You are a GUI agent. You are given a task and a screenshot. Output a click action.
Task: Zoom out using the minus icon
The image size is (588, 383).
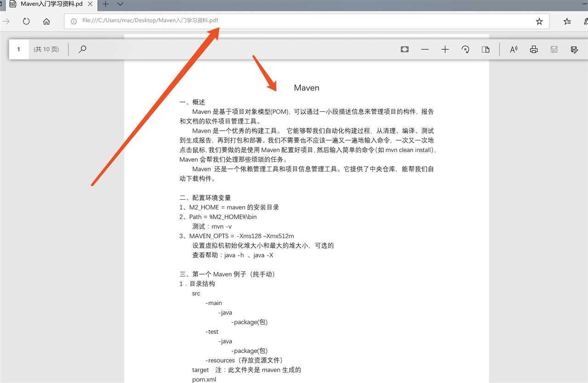425,49
